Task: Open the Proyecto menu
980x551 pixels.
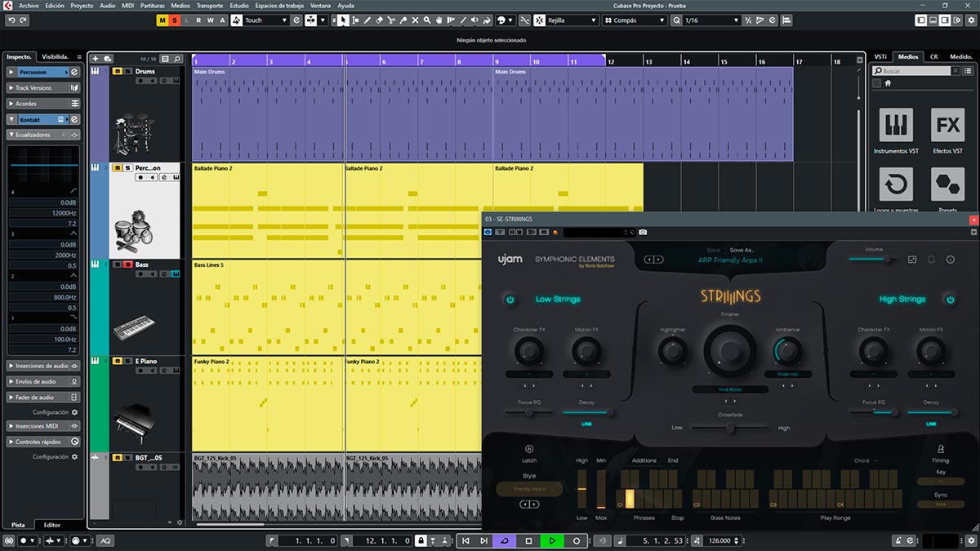Action: pos(82,5)
